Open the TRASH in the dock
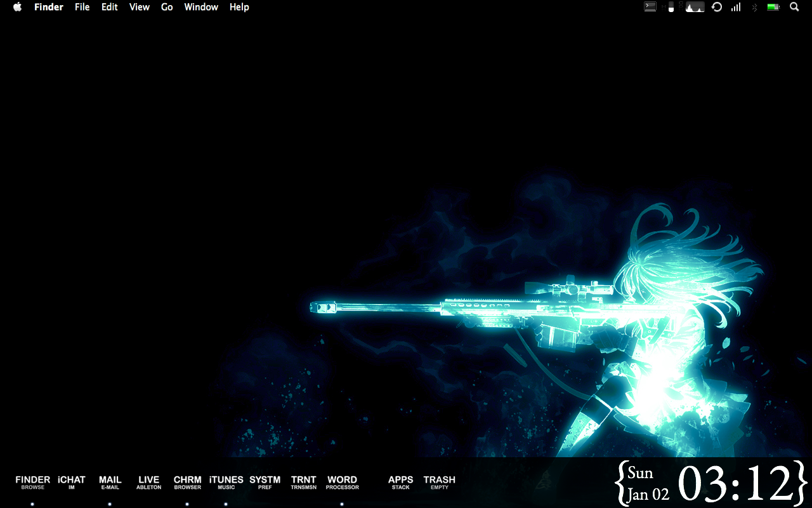Screen dimensions: 812x508 [x=440, y=483]
